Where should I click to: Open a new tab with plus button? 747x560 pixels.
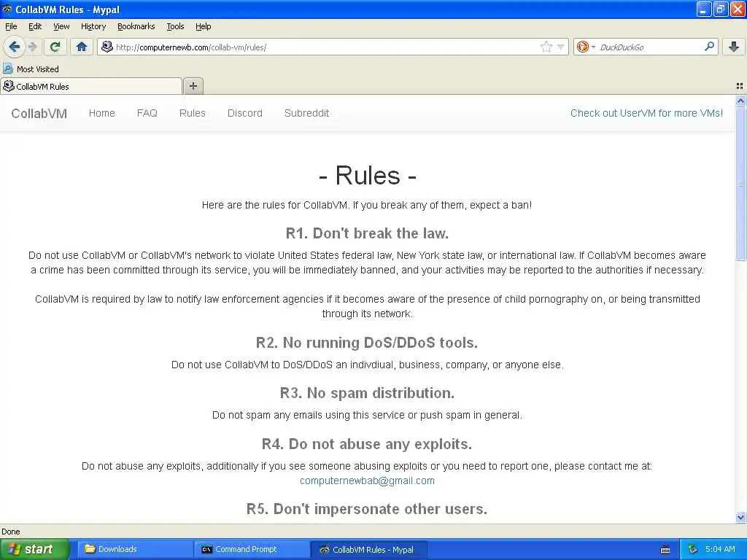pyautogui.click(x=193, y=86)
